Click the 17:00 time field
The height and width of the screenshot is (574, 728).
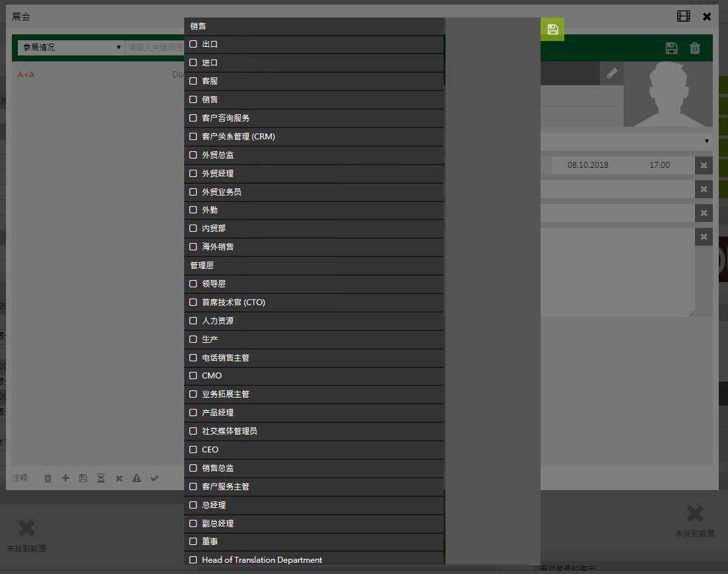click(x=659, y=165)
